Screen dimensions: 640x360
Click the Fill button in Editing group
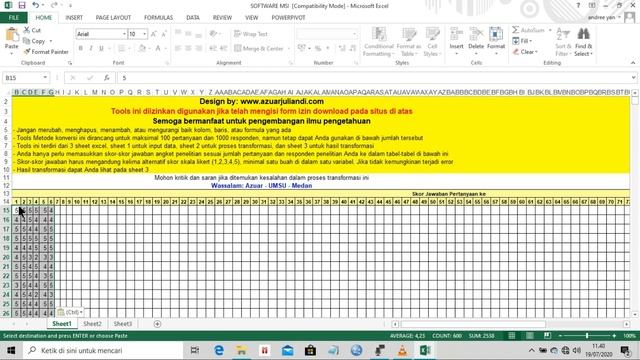522,41
